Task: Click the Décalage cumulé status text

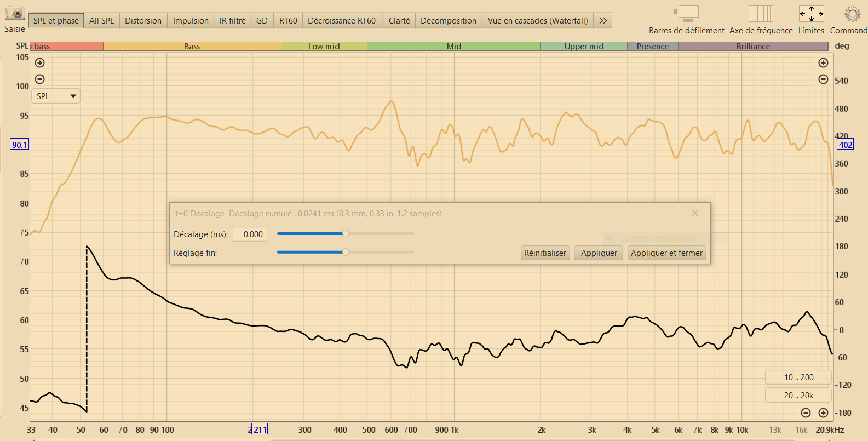Action: 335,214
